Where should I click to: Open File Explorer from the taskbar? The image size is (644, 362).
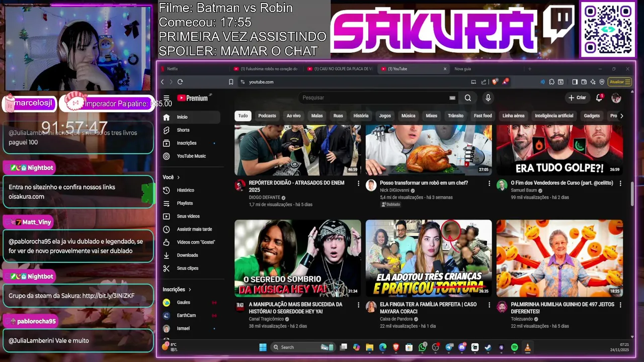tap(369, 347)
